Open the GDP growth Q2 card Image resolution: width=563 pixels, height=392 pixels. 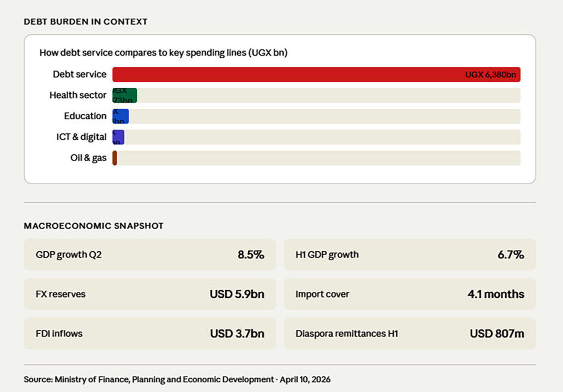150,255
